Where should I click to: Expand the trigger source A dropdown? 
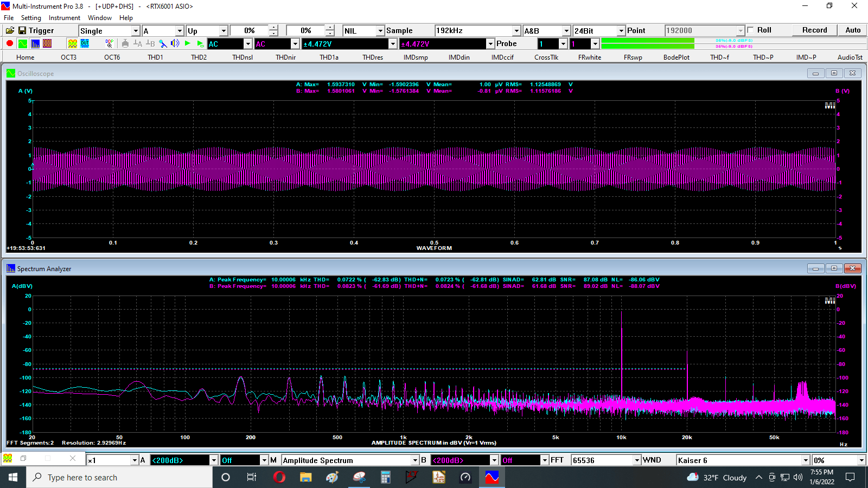pos(180,31)
